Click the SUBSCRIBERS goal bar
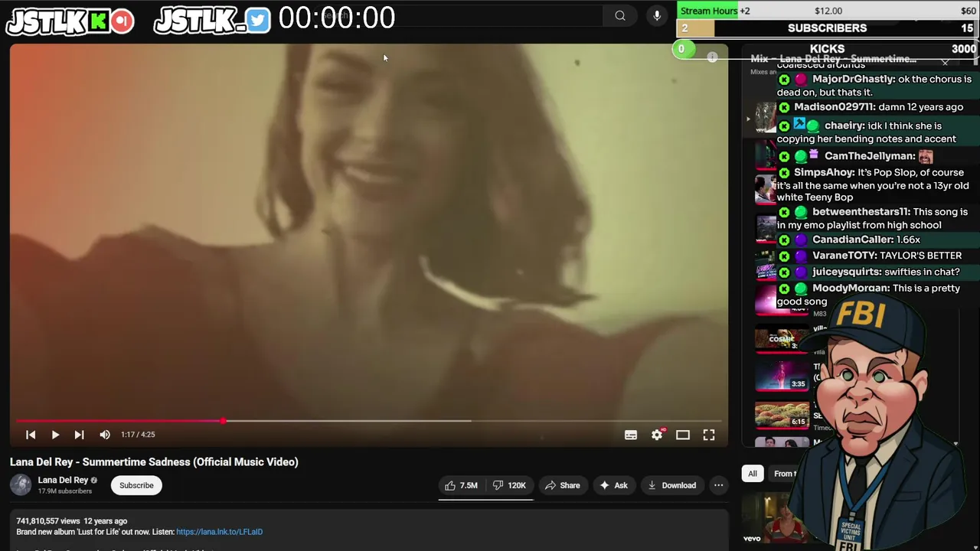Image resolution: width=980 pixels, height=551 pixels. [x=828, y=28]
